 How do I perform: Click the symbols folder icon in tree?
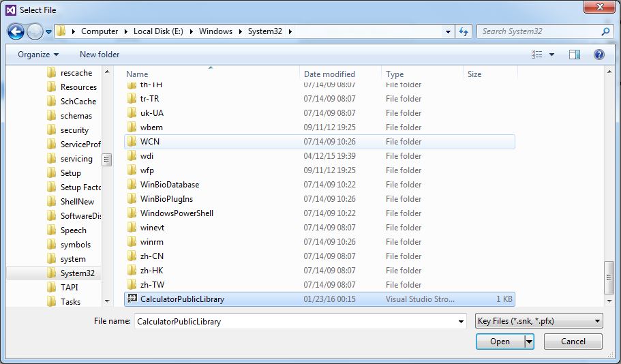click(x=51, y=245)
